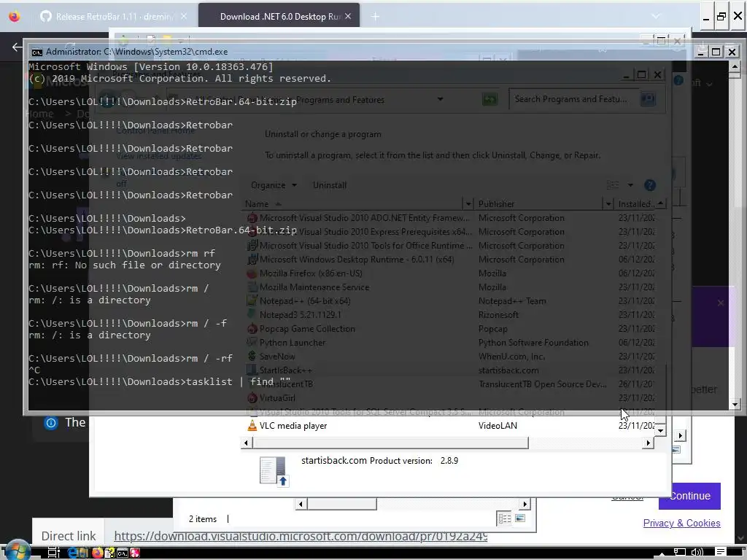Viewport: 747px width, 560px height.
Task: Open the Publisher column filter dropdown
Action: pyautogui.click(x=608, y=204)
